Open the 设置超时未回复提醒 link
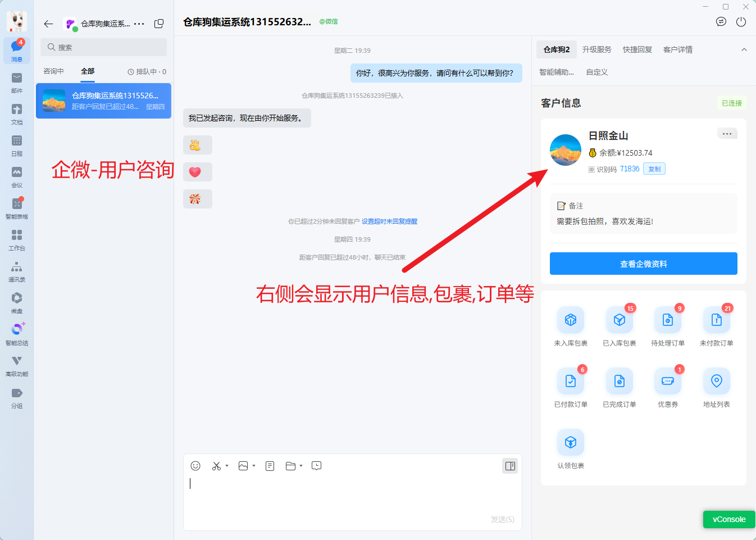The height and width of the screenshot is (540, 756). pyautogui.click(x=389, y=221)
